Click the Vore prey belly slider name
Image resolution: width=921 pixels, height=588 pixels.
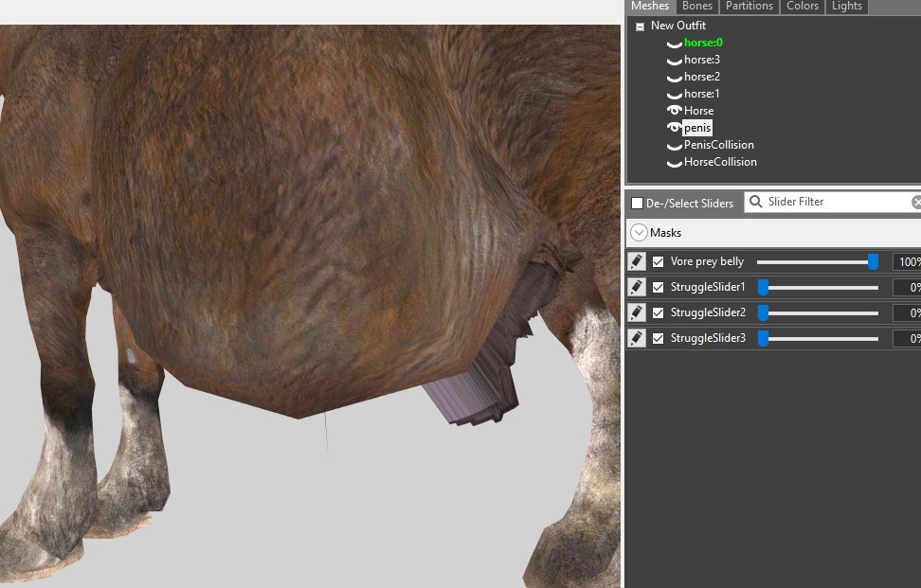tap(707, 261)
